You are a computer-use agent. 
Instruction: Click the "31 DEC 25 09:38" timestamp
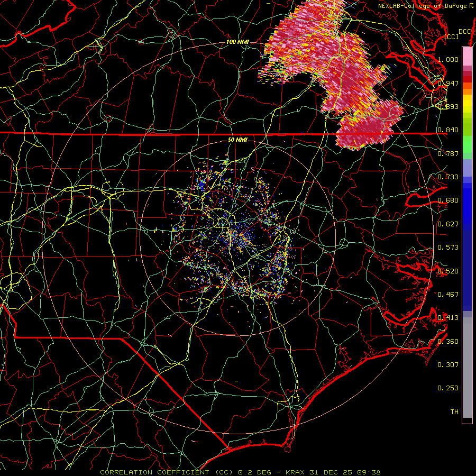pos(345,472)
